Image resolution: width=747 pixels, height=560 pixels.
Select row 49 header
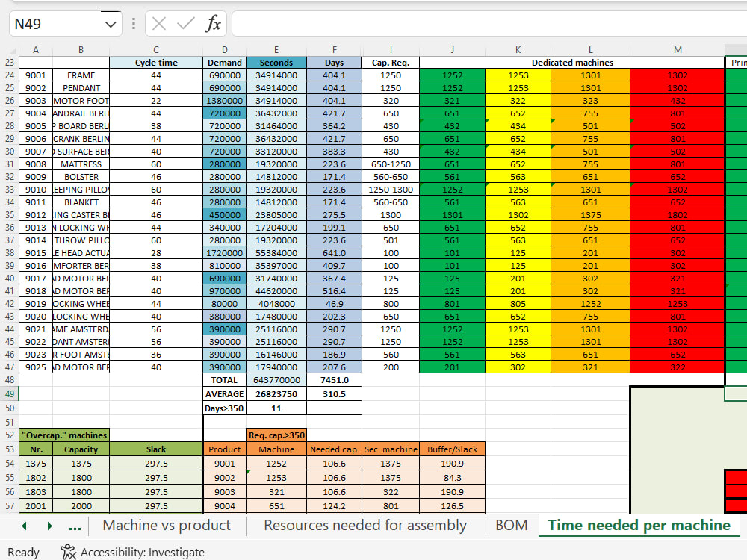point(10,393)
